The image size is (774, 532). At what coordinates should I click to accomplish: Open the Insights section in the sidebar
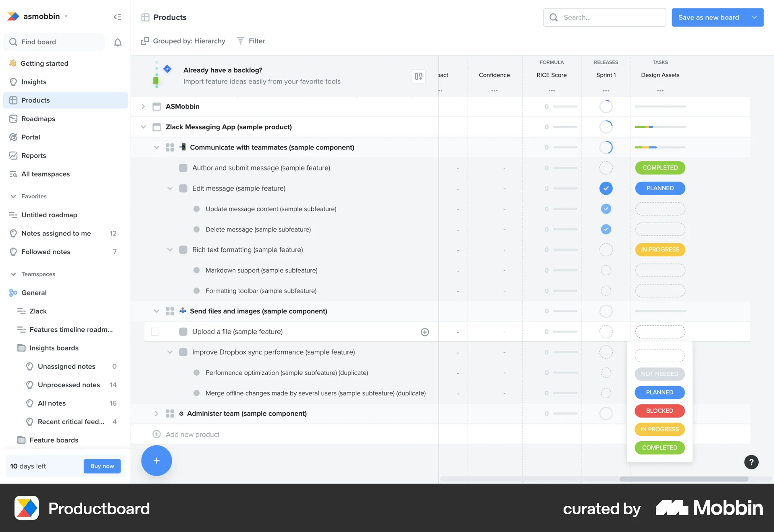pos(33,82)
